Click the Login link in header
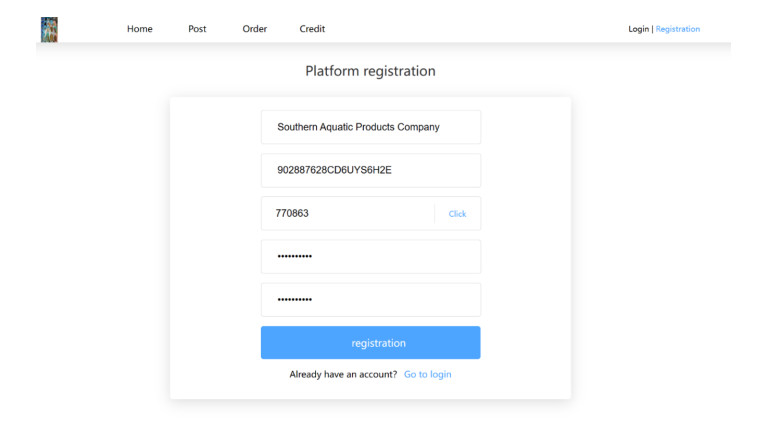This screenshot has height=447, width=767. point(638,29)
